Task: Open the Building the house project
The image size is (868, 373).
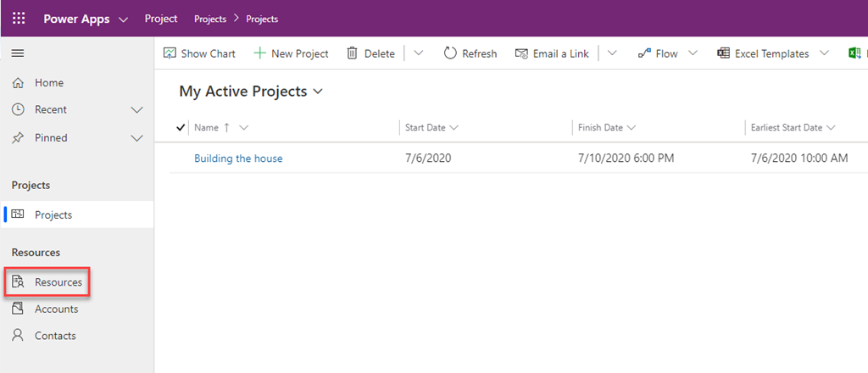Action: [238, 159]
